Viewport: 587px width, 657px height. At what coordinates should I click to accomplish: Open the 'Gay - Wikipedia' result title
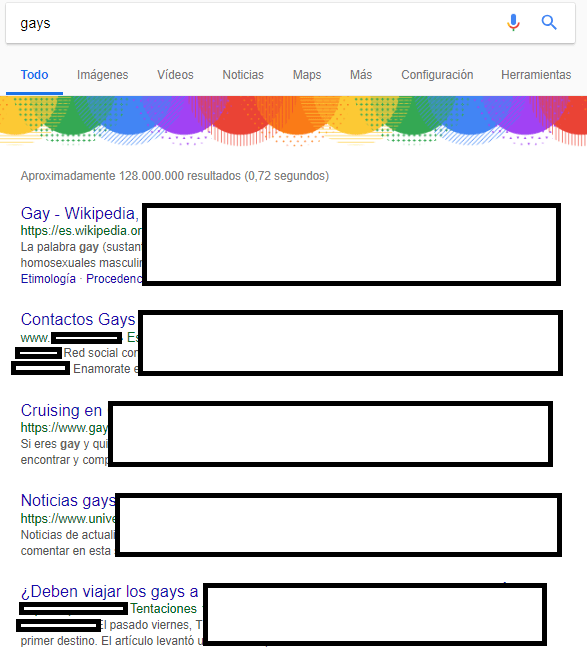coord(80,213)
